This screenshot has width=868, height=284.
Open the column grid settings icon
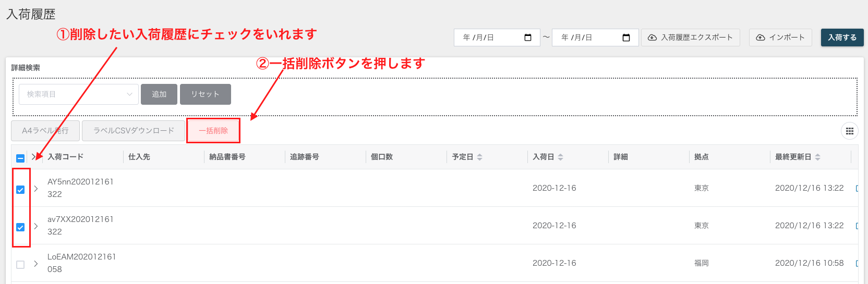coord(850,131)
